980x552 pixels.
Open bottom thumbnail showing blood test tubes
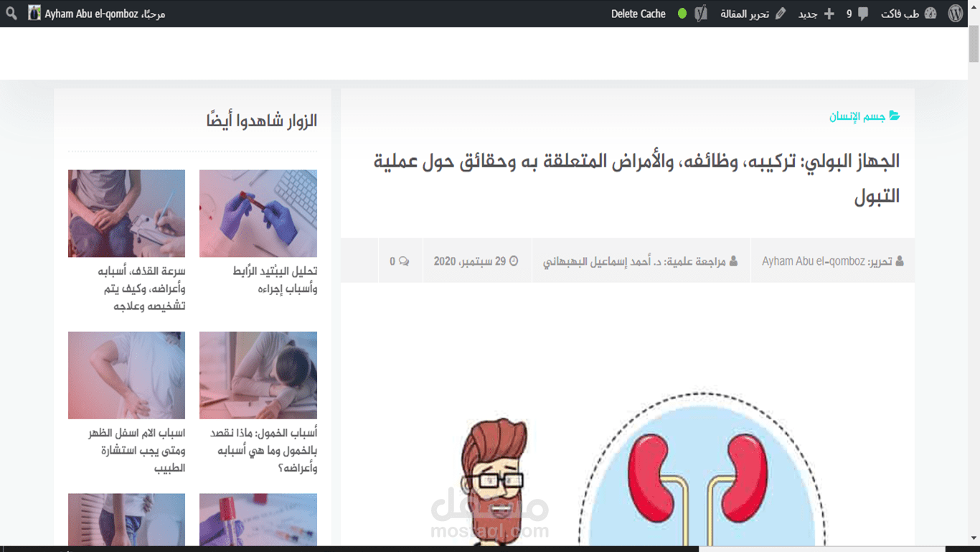[258, 520]
